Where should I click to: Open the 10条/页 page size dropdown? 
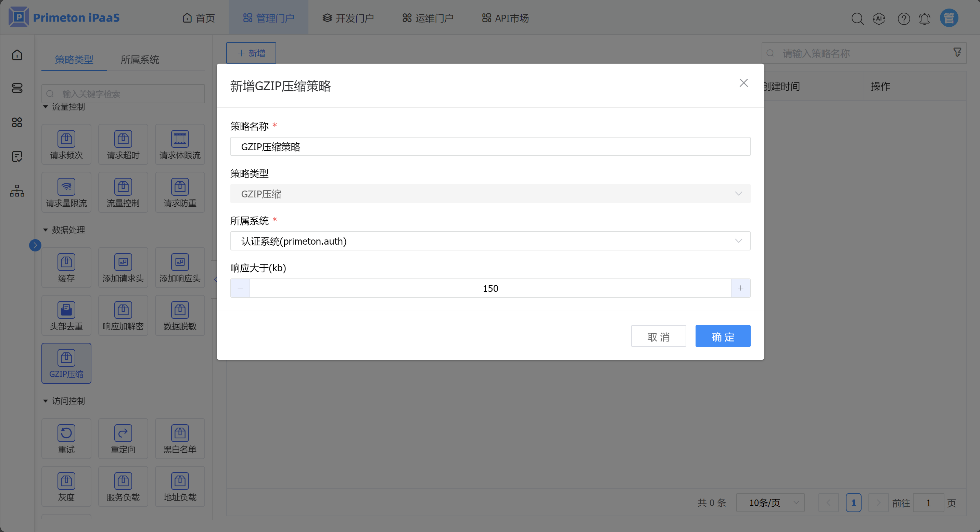pyautogui.click(x=770, y=503)
